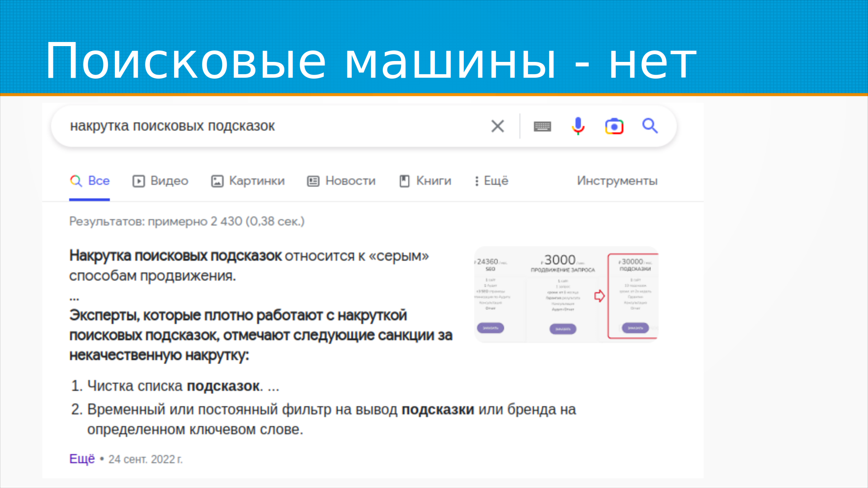Switch to the Видео tab
868x488 pixels.
169,181
